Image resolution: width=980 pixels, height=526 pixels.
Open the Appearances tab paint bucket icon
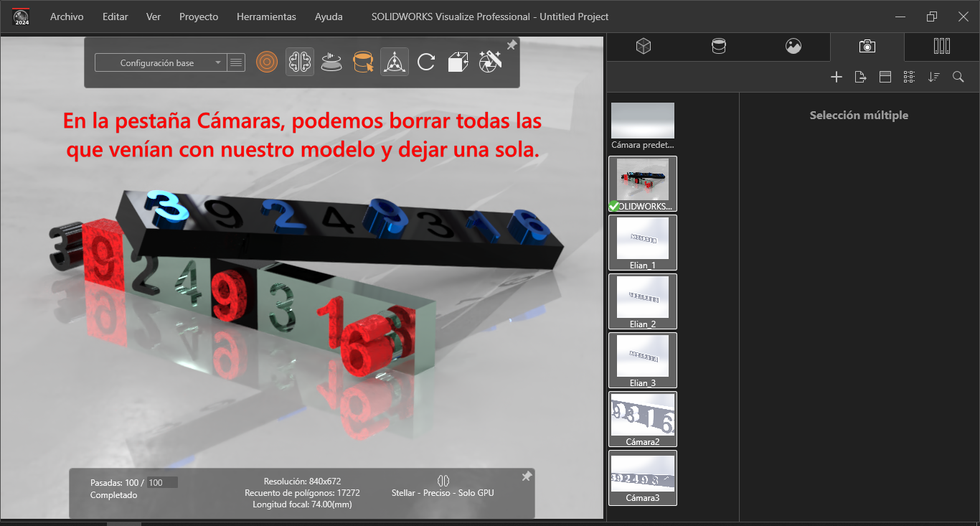(718, 46)
